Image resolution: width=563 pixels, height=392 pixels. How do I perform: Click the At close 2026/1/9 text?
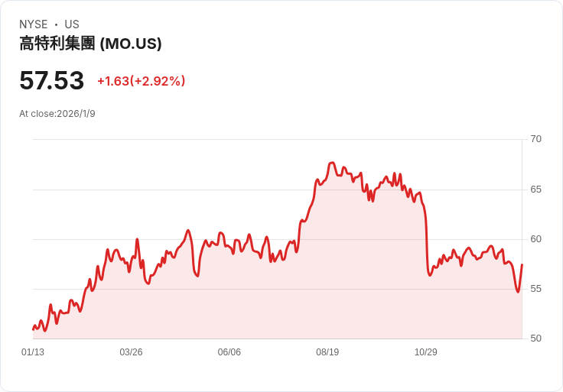coord(57,114)
